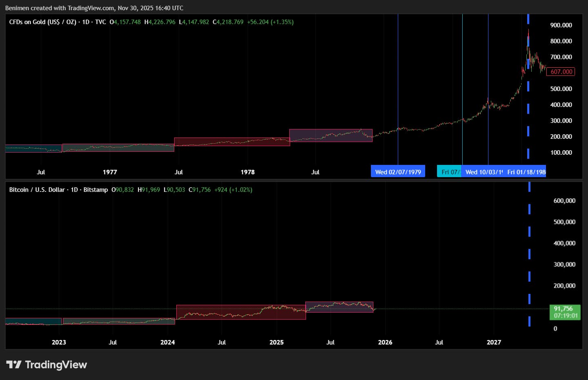Image resolution: width=588 pixels, height=380 pixels.
Task: Select the rightmost purple rectangle on Gold chart
Action: pos(331,135)
